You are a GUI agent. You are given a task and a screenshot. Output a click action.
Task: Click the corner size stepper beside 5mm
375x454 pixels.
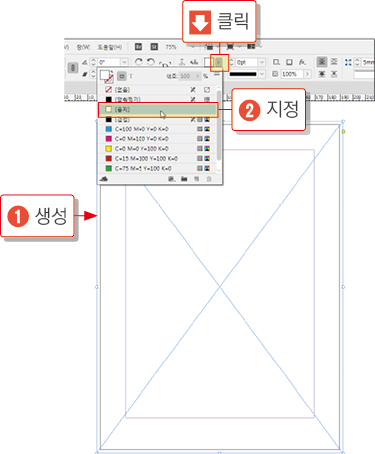coord(357,62)
